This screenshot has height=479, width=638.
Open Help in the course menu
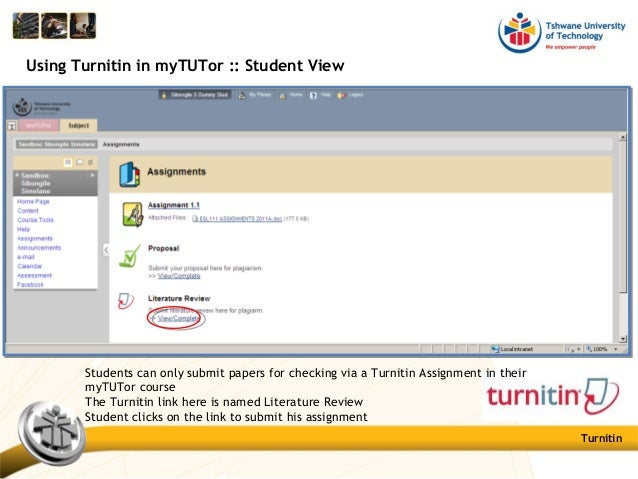[23, 229]
